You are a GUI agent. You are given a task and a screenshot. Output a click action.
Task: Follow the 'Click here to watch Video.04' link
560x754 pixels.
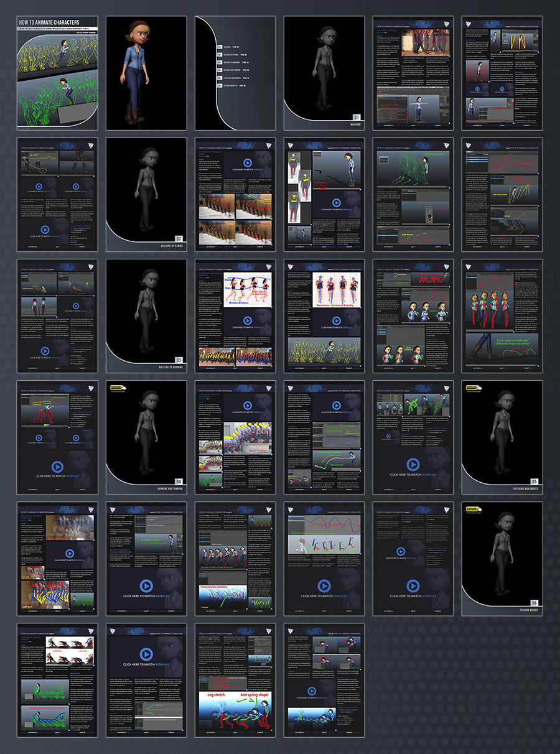pos(413,475)
